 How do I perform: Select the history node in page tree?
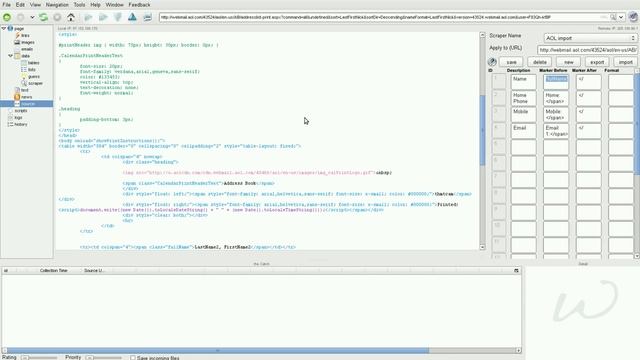click(18, 124)
